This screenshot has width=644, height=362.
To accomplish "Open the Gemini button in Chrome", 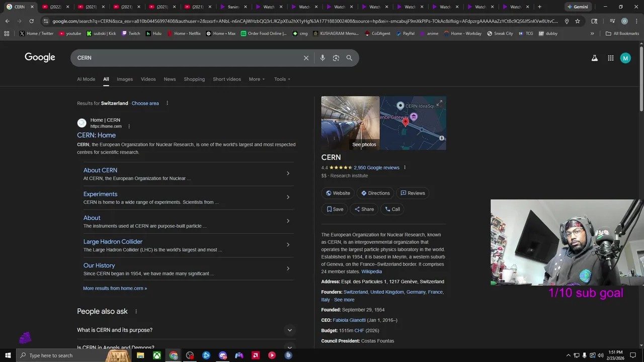I will click(578, 7).
